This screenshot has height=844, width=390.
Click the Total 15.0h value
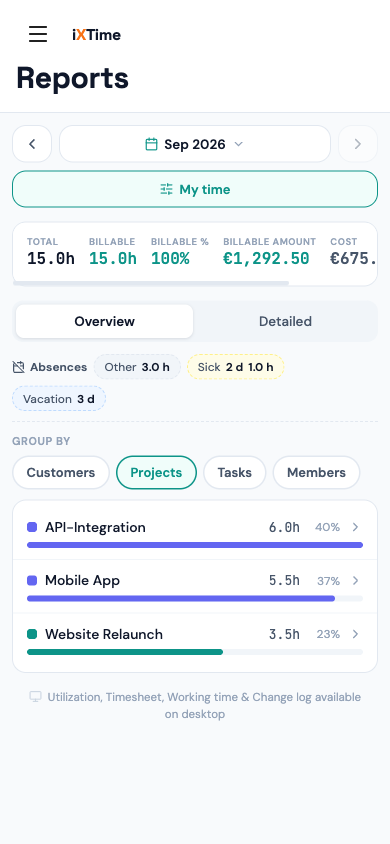51,259
